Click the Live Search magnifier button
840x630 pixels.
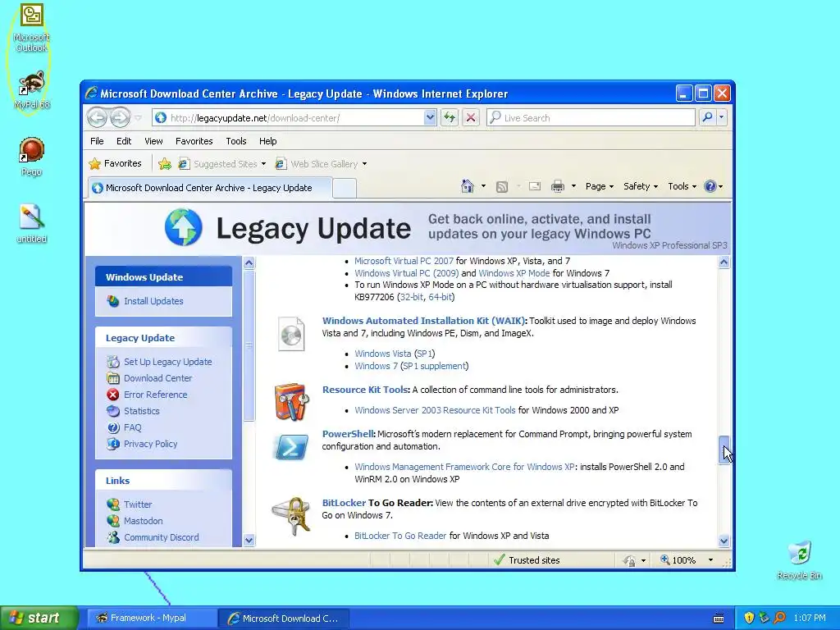[707, 117]
